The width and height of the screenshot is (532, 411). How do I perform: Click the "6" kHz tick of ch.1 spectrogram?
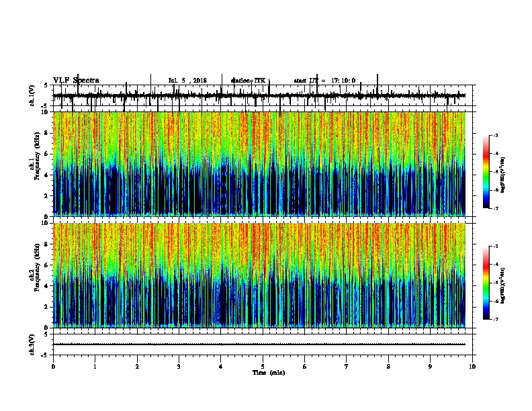coord(47,154)
